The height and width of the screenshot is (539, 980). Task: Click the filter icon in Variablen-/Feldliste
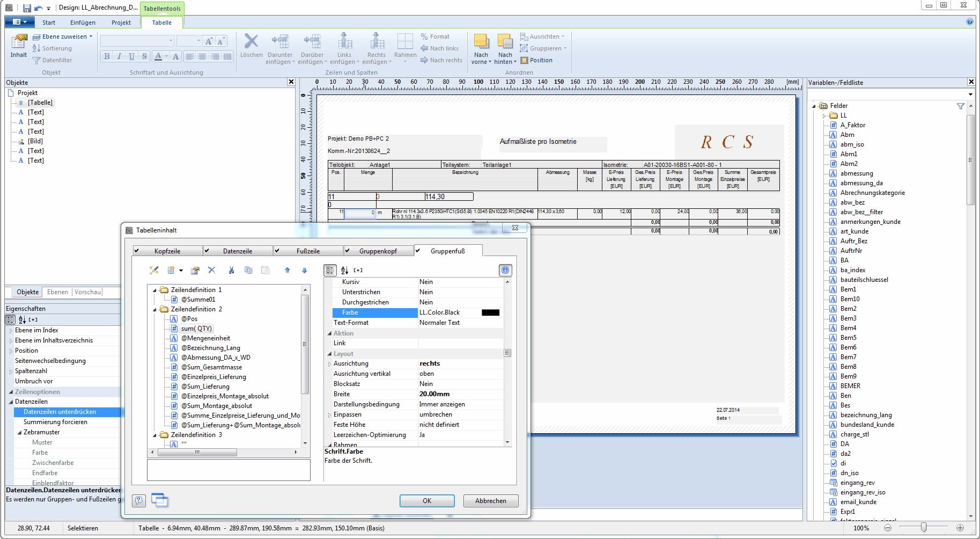pyautogui.click(x=960, y=106)
